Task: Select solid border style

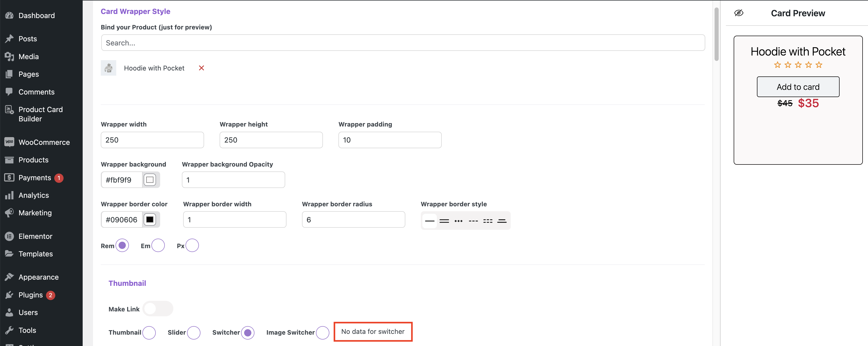Action: click(x=430, y=221)
